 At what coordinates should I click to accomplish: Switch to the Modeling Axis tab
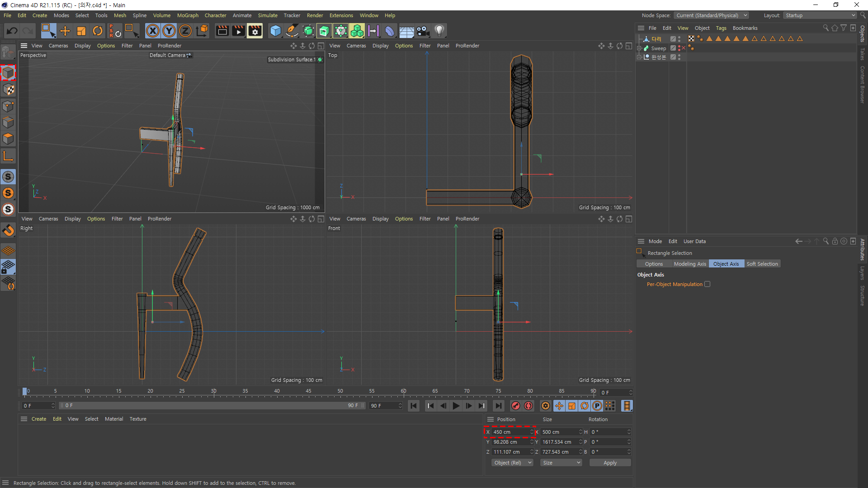[689, 264]
